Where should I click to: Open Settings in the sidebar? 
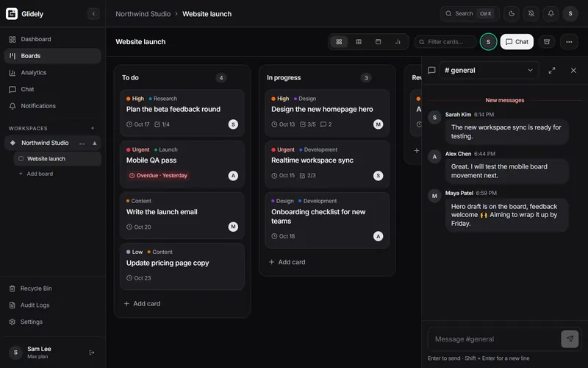(x=52, y=322)
